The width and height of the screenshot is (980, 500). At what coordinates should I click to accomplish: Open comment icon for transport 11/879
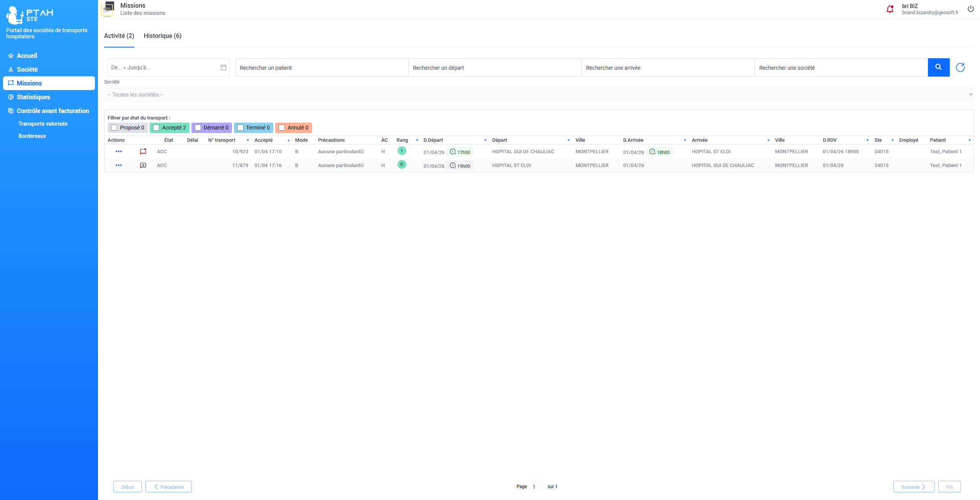[143, 166]
